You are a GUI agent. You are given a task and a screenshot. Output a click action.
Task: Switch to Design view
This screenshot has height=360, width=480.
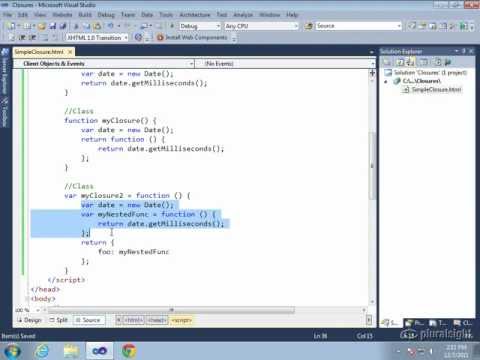pyautogui.click(x=29, y=320)
